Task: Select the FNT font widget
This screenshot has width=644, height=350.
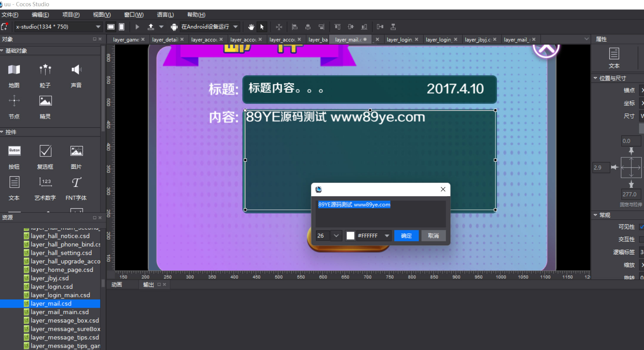Action: coord(76,182)
